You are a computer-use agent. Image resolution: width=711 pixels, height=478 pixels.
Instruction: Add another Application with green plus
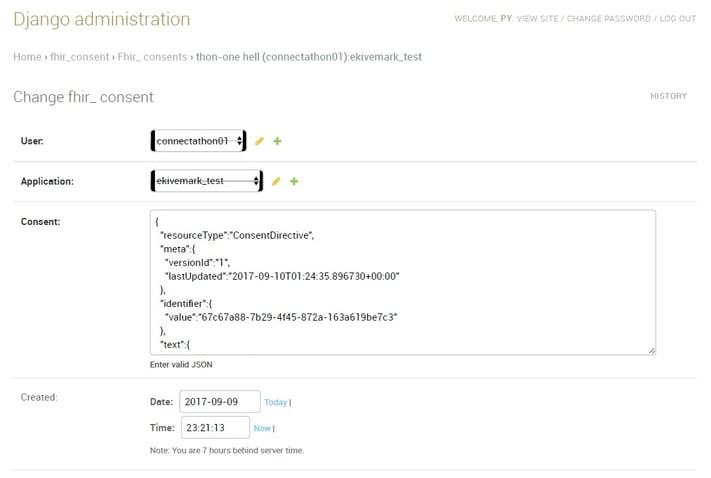[294, 181]
